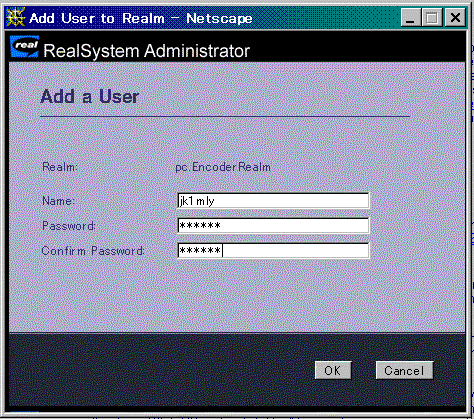474x419 pixels.
Task: Focus the Name field containing jk1mly
Action: click(x=273, y=201)
